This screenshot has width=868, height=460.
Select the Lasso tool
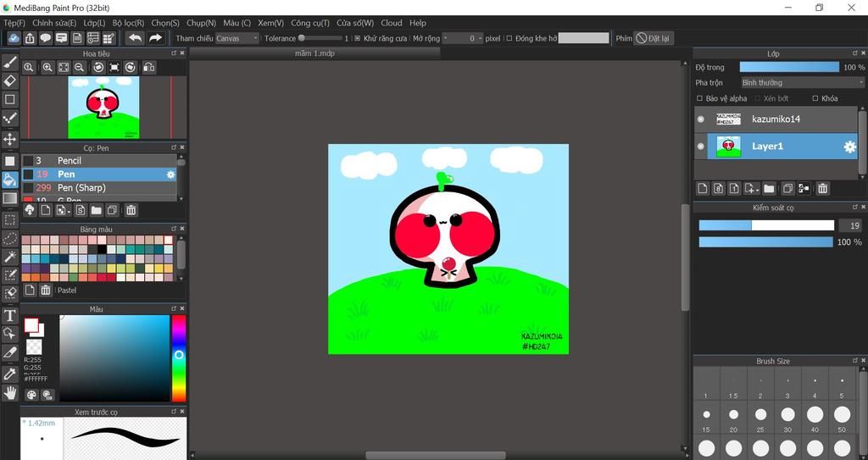10,239
